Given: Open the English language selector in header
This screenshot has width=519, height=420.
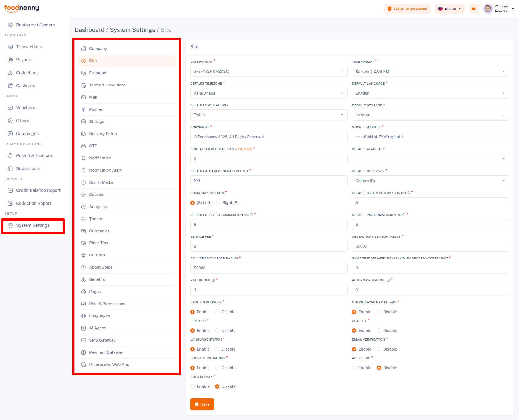Looking at the screenshot, I should pos(450,9).
